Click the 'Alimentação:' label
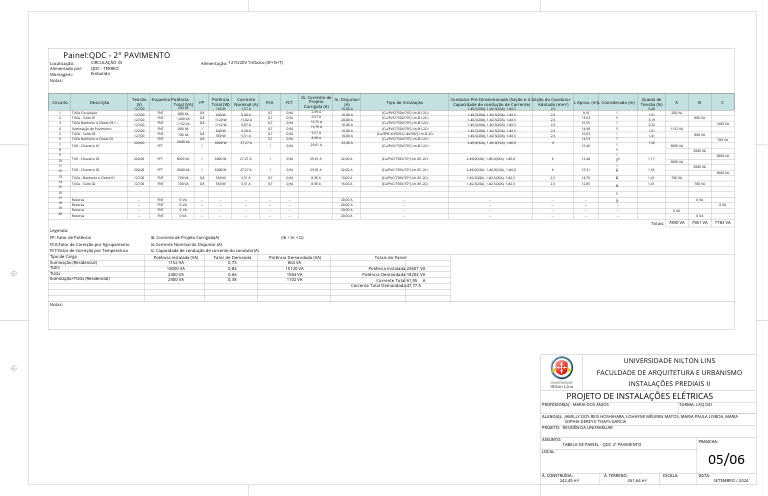The image size is (768, 496). (214, 64)
